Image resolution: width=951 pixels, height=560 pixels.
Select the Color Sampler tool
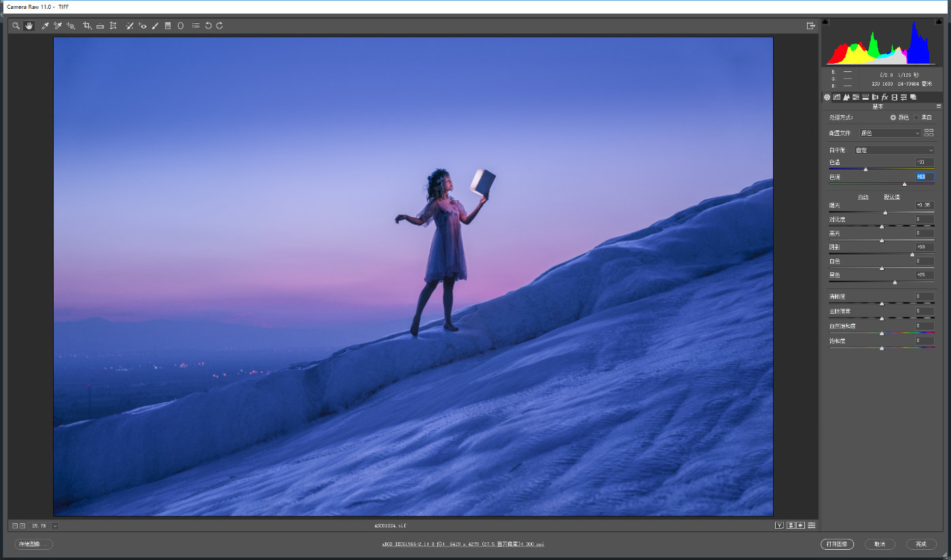58,26
